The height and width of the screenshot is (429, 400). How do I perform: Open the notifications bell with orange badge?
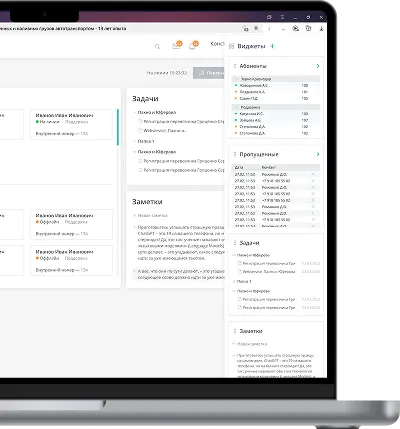pos(193,45)
